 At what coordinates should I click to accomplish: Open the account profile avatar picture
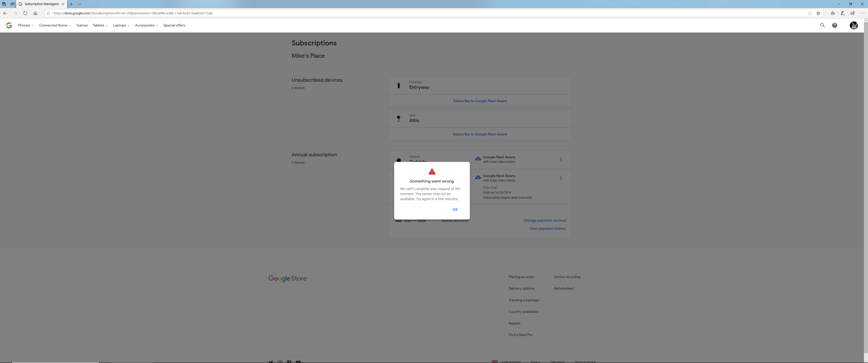click(854, 25)
